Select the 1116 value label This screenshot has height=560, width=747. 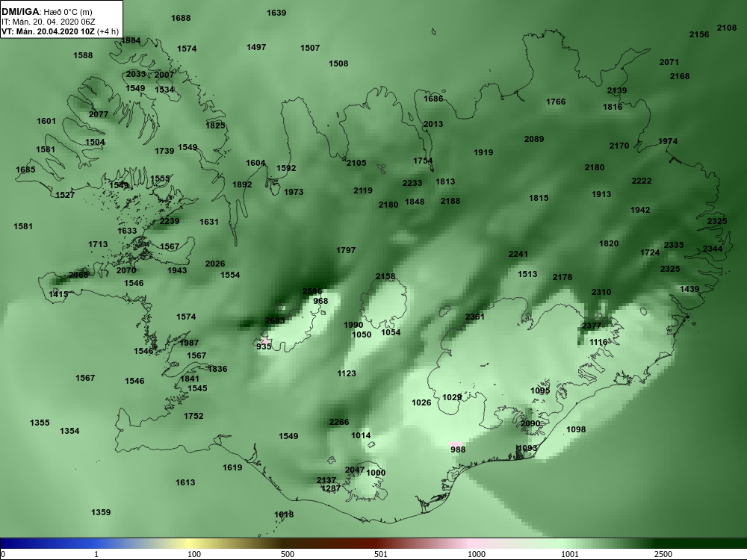tap(598, 342)
